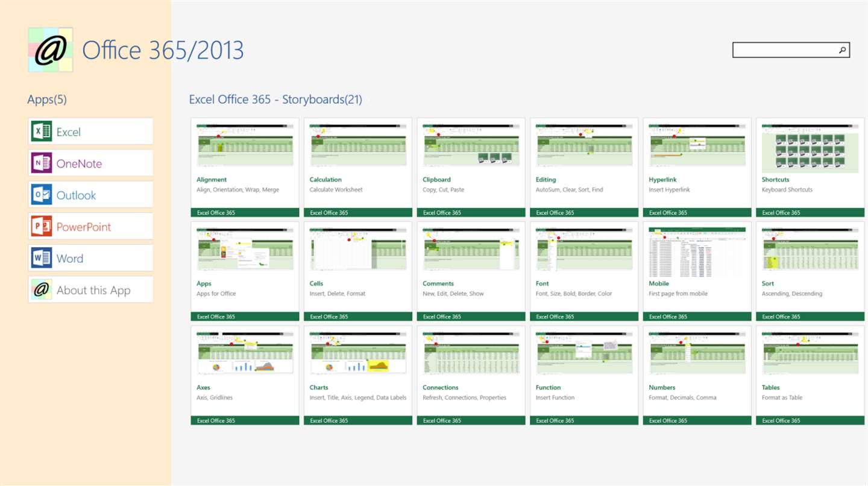
Task: Click the Hyperlink title link
Action: [662, 180]
